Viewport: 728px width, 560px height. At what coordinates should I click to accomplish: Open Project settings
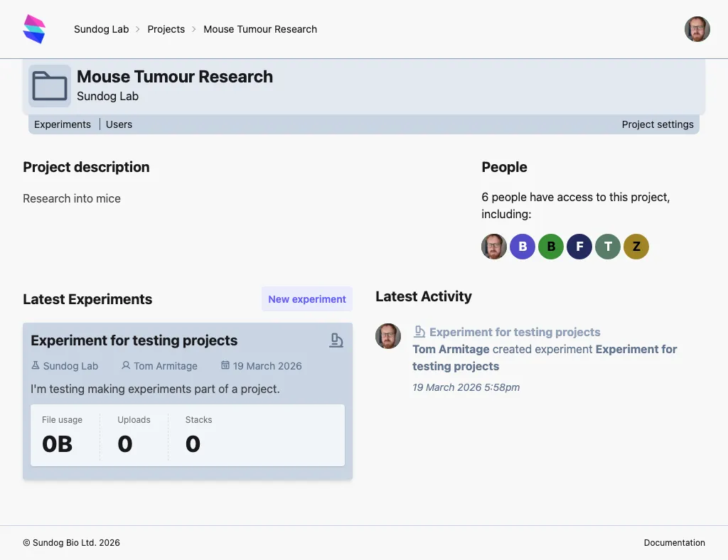[658, 124]
